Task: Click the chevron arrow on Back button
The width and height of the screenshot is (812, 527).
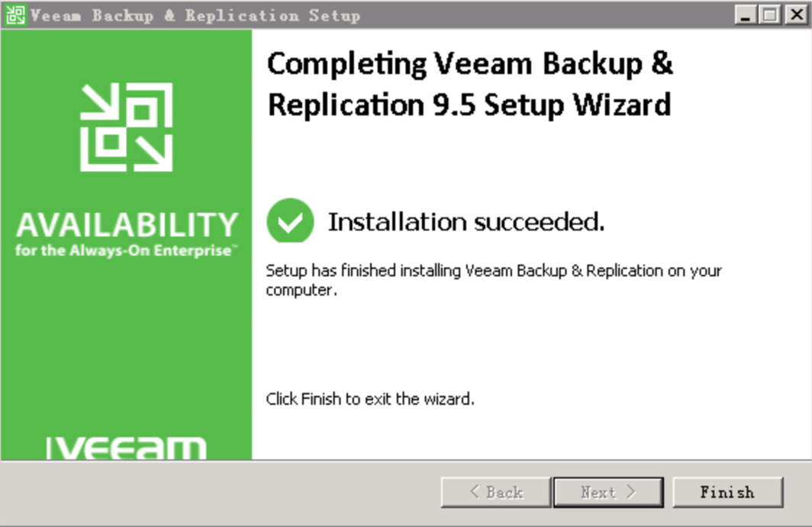Action: (x=474, y=492)
